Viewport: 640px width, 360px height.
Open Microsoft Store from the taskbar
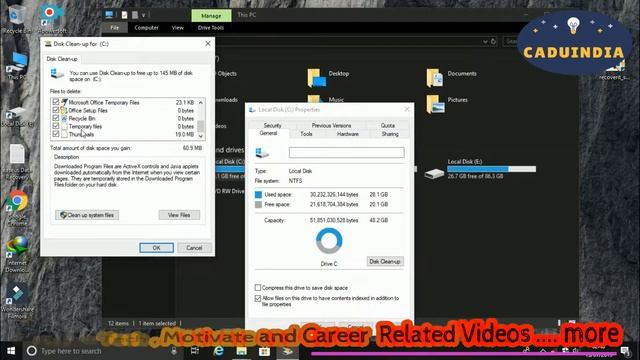point(264,351)
